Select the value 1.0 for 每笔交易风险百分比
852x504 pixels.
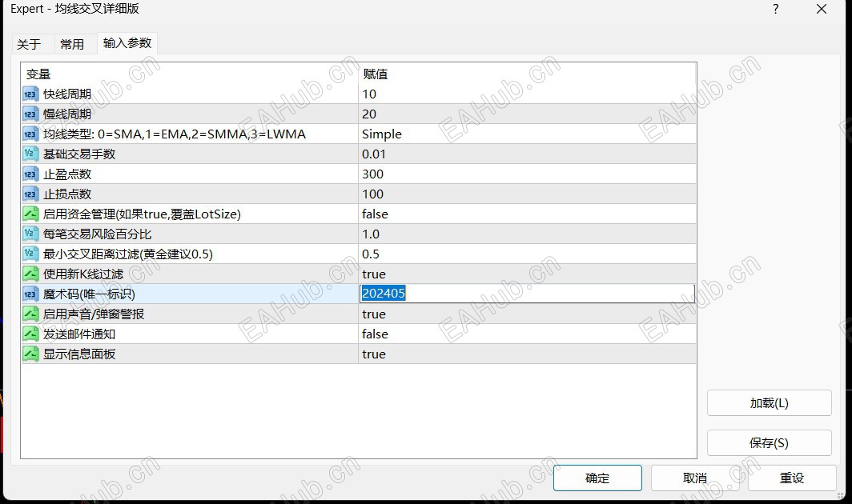pyautogui.click(x=371, y=234)
